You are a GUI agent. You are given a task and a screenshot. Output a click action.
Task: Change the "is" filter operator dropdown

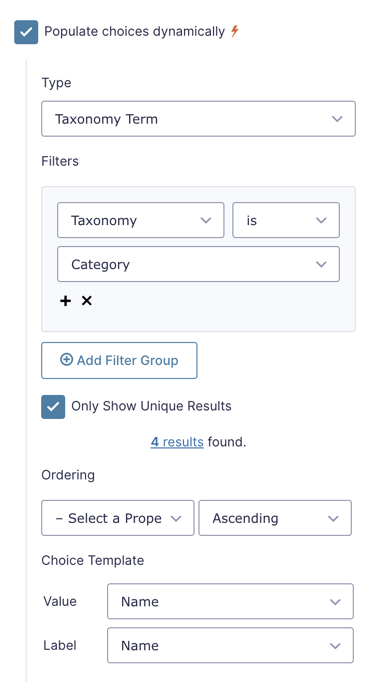pyautogui.click(x=286, y=220)
